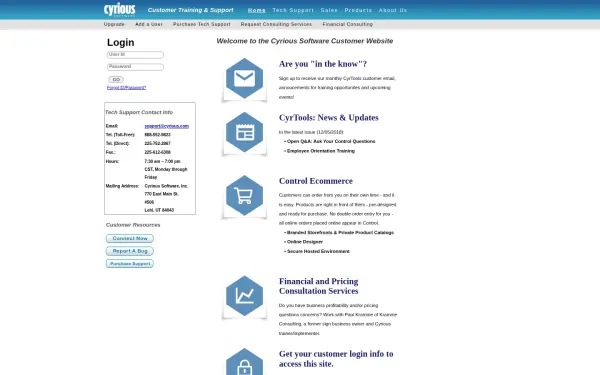This screenshot has width=600, height=375.
Task: Select Request Consulting Services in sub-navigation
Action: [276, 24]
